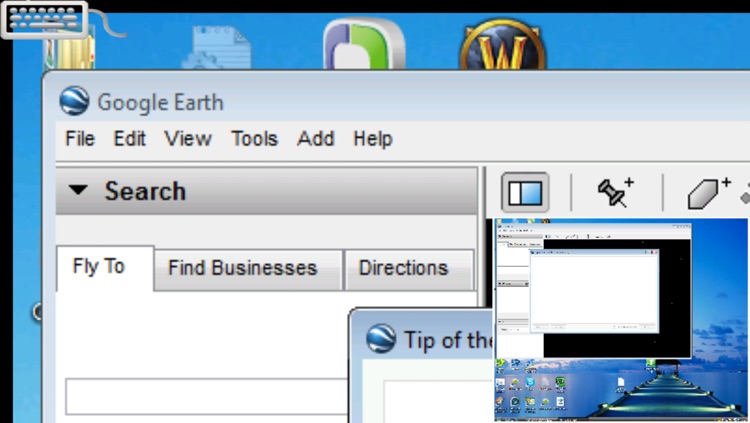
Task: Click the Google Earth title bar logo
Action: click(x=74, y=101)
